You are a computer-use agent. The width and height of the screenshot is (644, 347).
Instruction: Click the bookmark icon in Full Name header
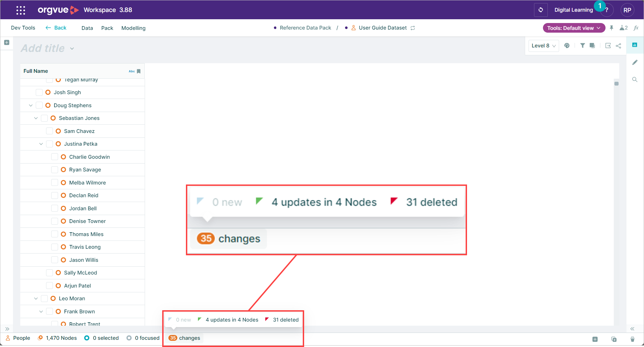coord(139,71)
